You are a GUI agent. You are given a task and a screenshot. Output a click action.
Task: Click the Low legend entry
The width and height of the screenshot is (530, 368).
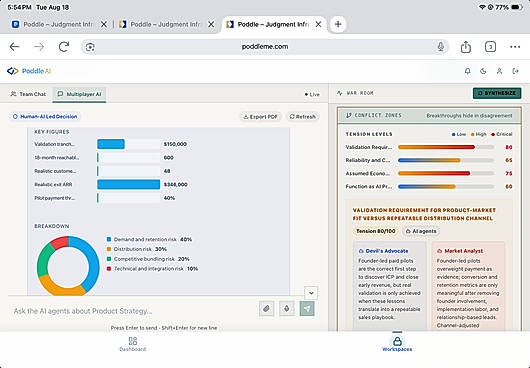[x=459, y=134]
